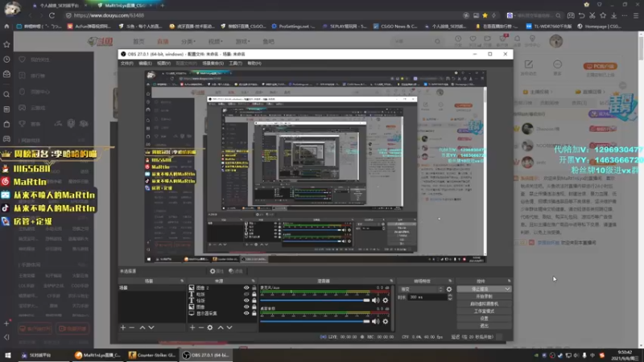Click the OBS 设置 settings button

click(x=485, y=319)
